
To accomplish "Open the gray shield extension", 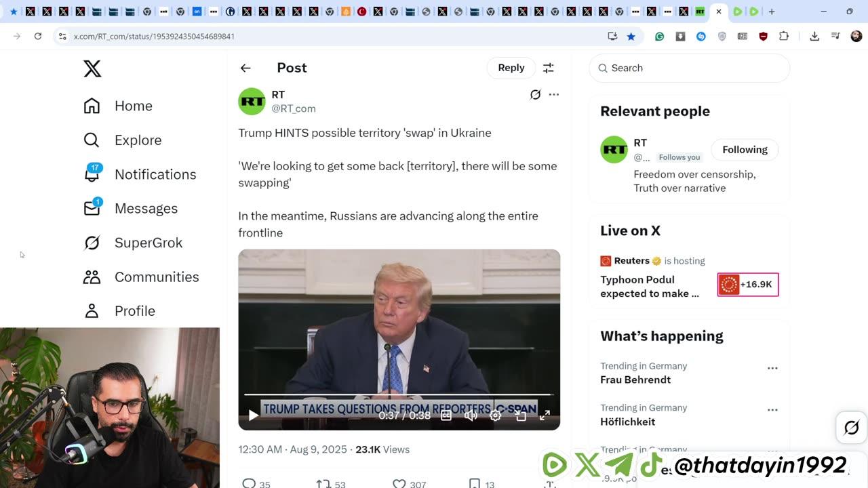I will click(722, 37).
